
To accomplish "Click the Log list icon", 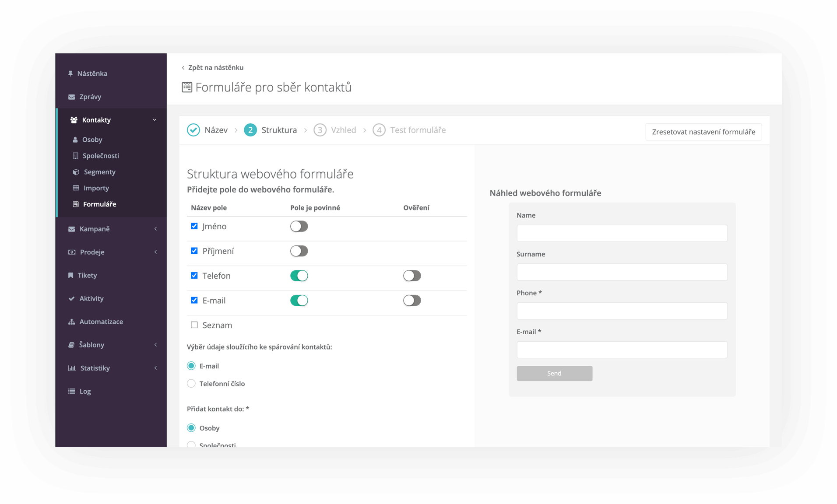I will click(72, 391).
